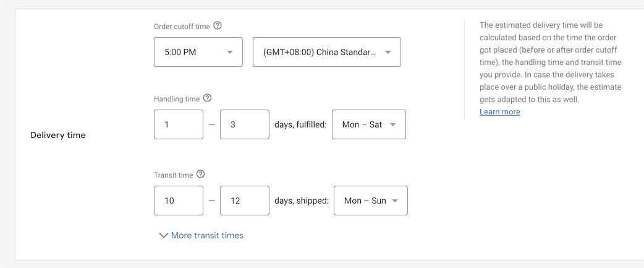Click the minimum transit days field showing 10
644x268 pixels.
point(178,201)
